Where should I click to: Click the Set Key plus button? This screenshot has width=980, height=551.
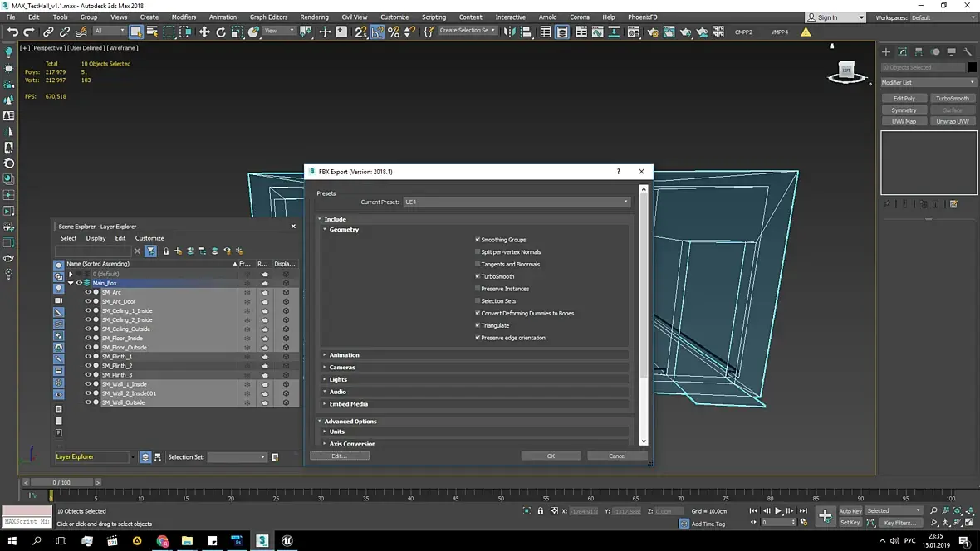pos(825,516)
